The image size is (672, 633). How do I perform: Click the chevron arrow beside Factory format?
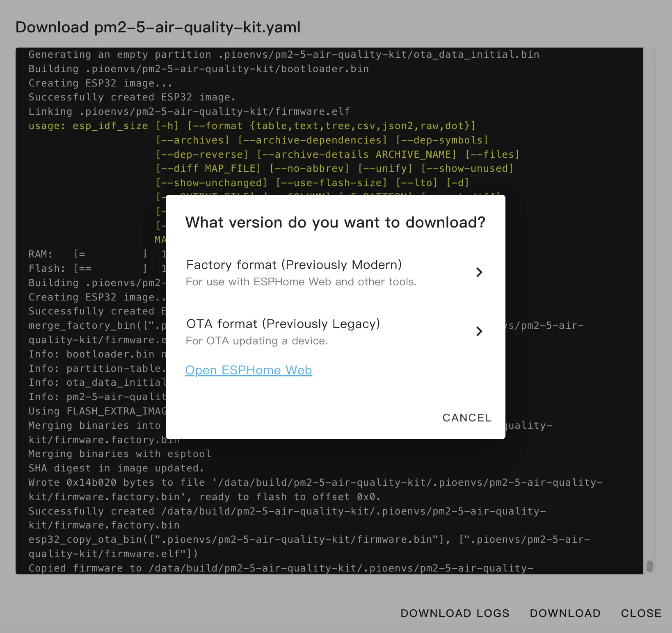tap(479, 272)
